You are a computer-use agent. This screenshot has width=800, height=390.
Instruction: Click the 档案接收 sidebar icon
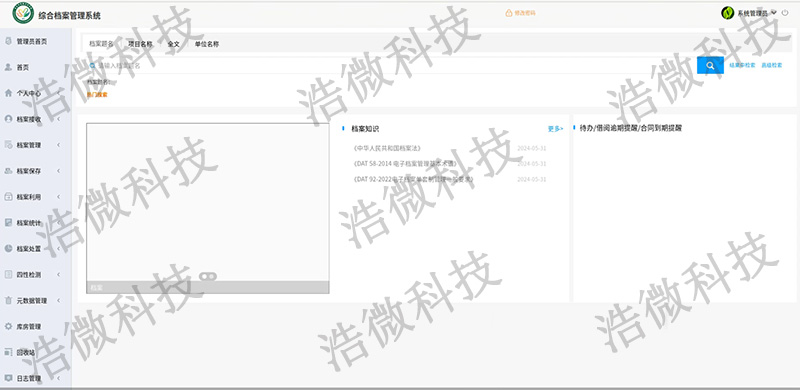click(8, 119)
